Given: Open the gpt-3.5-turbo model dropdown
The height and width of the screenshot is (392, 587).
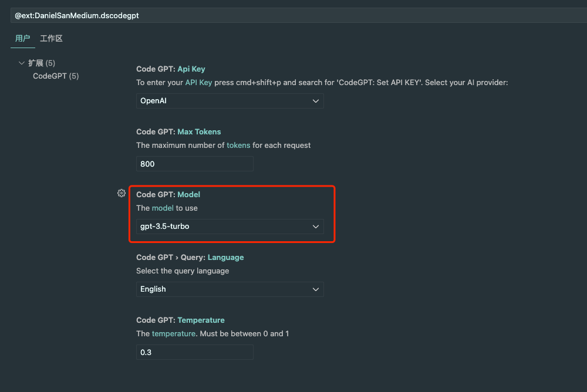Looking at the screenshot, I should point(230,227).
